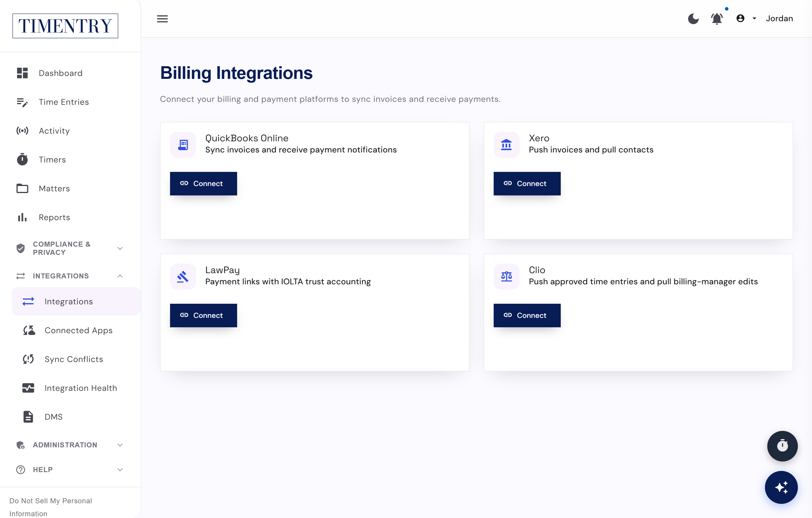Click the Xero bank icon
Viewport: 812px width, 518px height.
point(506,145)
